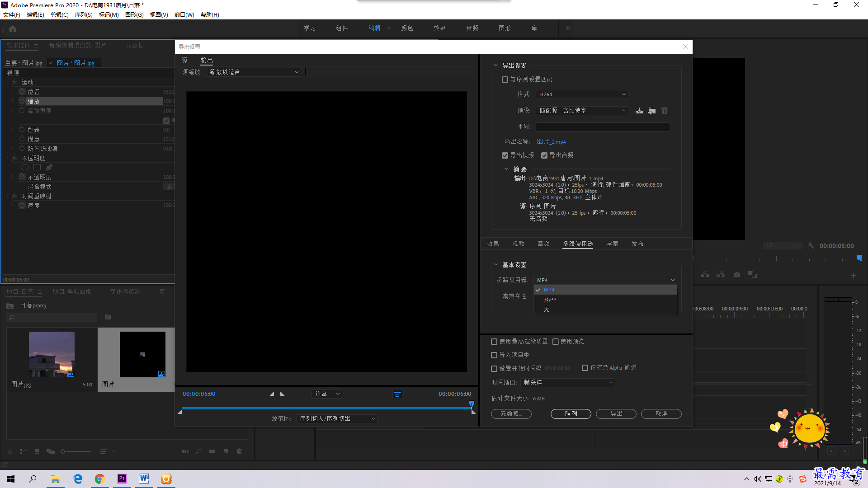This screenshot has width=868, height=488.
Task: Enable render Alpha channel only checkbox
Action: [585, 368]
